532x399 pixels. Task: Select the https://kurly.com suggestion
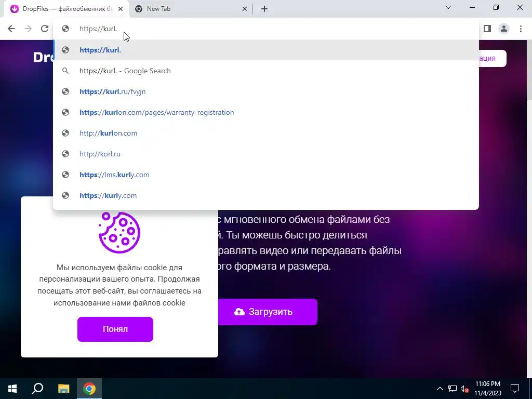coord(266,195)
